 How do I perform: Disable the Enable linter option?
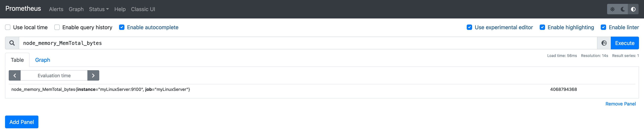point(604,27)
